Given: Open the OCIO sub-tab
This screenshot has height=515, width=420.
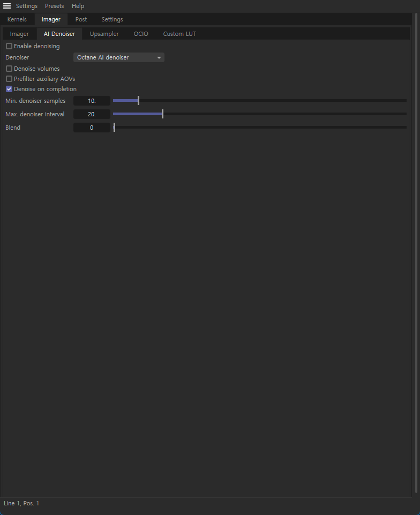Looking at the screenshot, I should tap(141, 34).
